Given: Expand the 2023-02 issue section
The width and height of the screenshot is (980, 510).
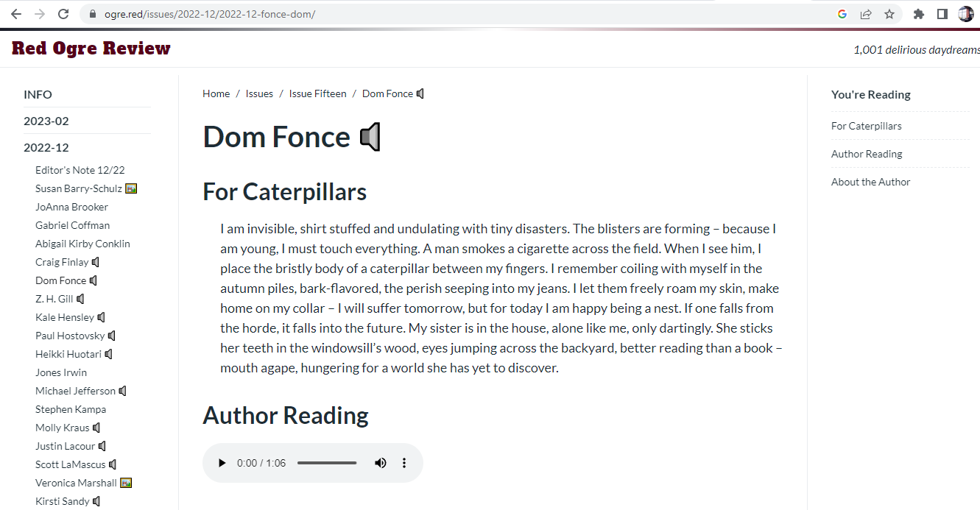Looking at the screenshot, I should (46, 121).
